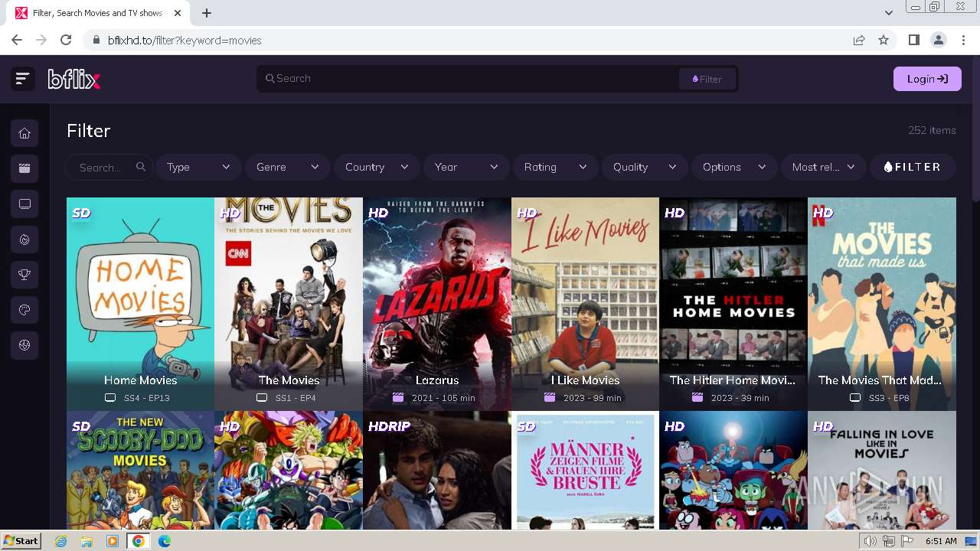Open a new browser tab
Viewport: 980px width, 551px height.
tap(207, 12)
